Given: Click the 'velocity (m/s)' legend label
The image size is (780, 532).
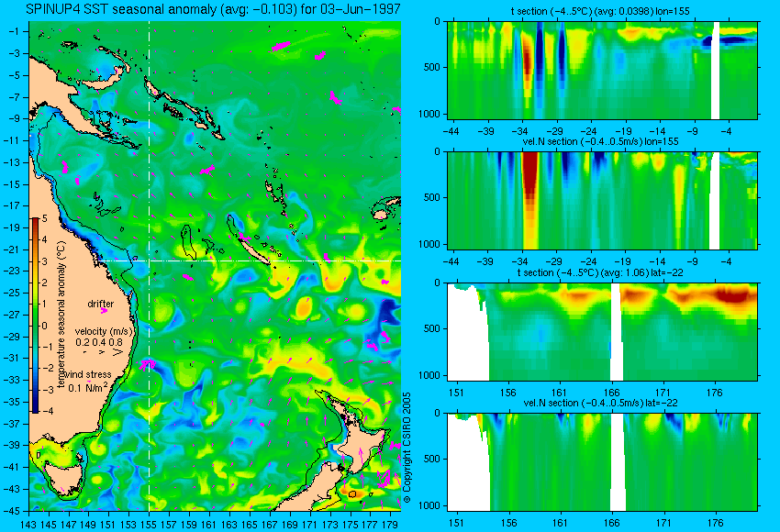Looking at the screenshot, I should click(104, 331).
